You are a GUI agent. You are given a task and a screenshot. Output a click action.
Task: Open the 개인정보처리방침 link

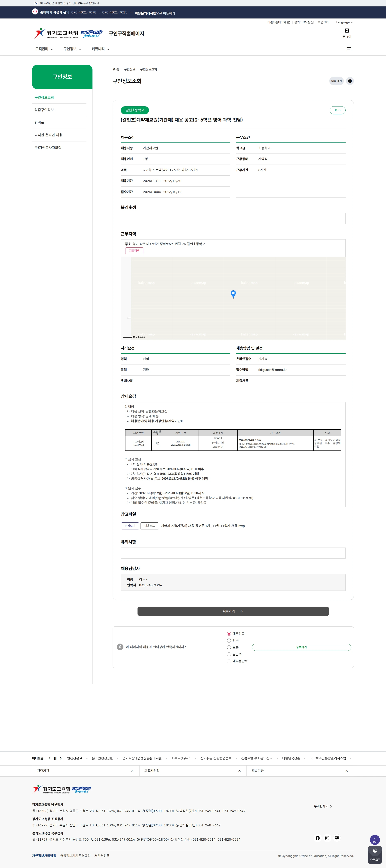coord(44,856)
